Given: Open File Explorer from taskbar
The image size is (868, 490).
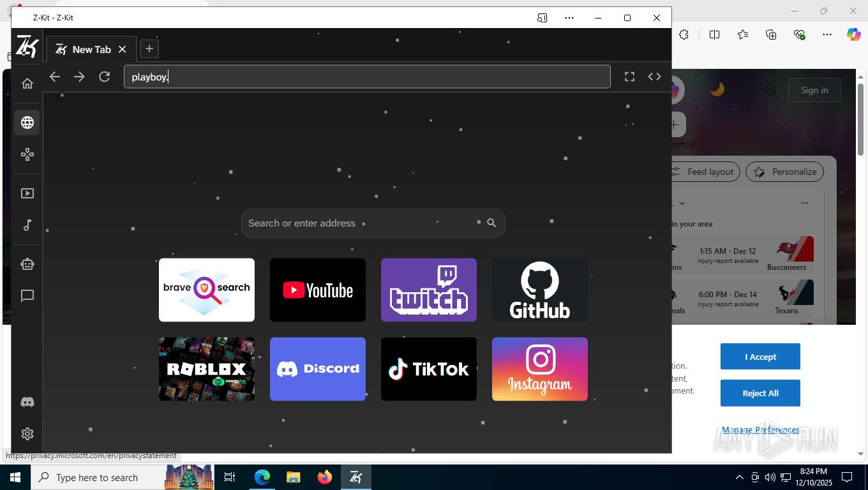Looking at the screenshot, I should [x=293, y=477].
